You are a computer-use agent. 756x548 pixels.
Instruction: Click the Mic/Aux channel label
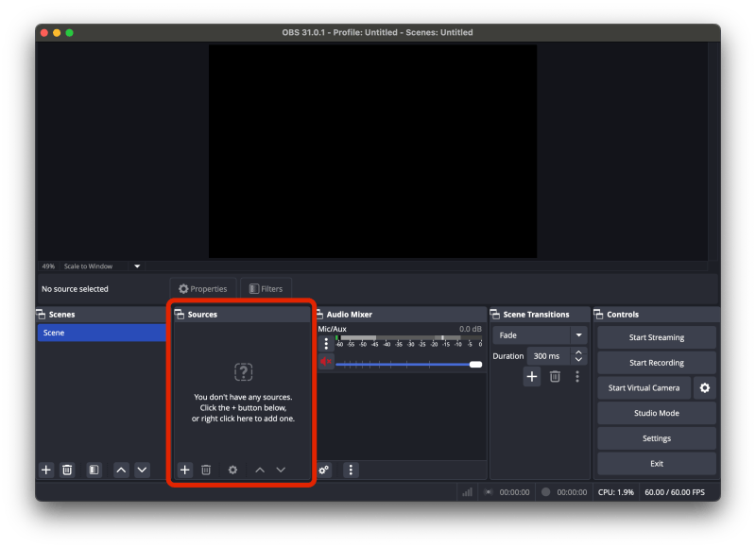click(333, 329)
